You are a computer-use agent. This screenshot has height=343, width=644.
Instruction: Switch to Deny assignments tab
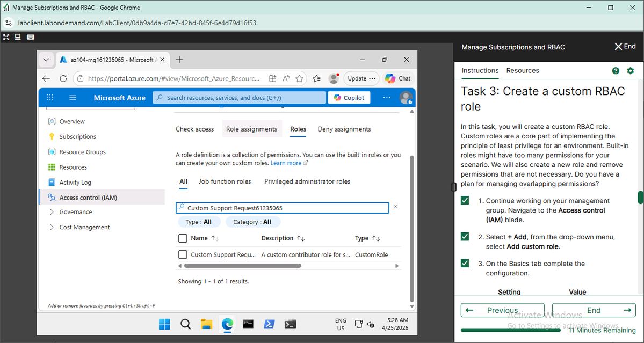pos(344,129)
